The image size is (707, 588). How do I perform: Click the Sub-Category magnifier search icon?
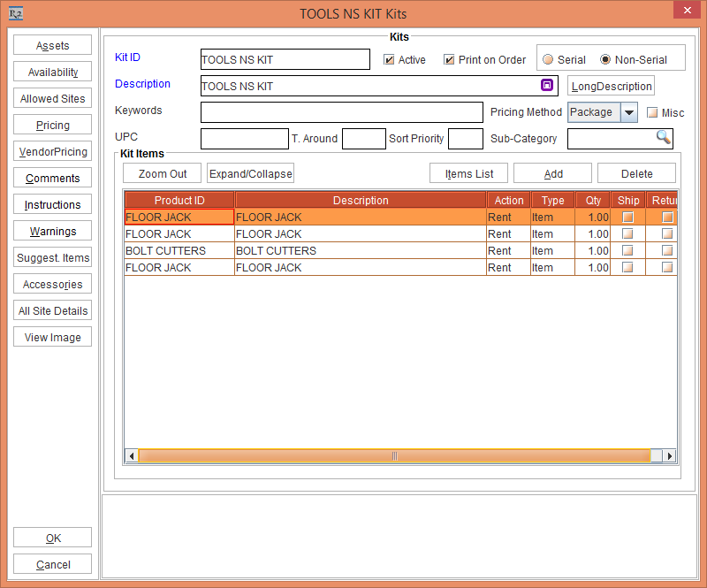click(x=663, y=138)
